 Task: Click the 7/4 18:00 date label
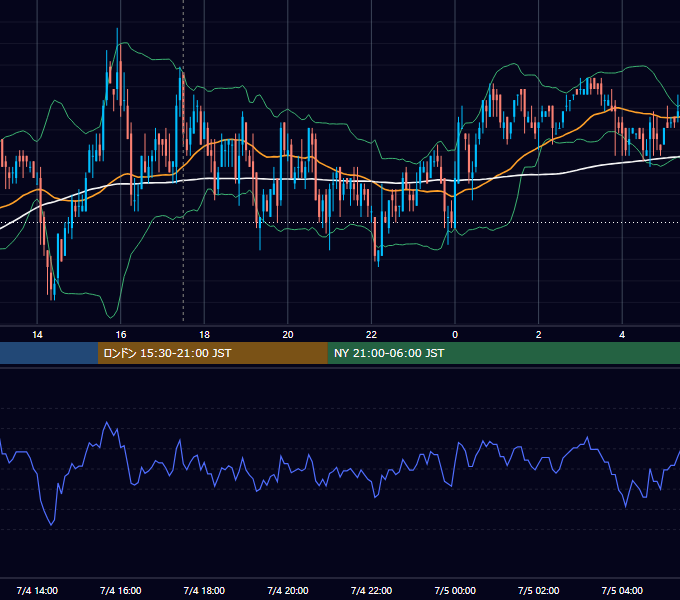pyautogui.click(x=204, y=590)
